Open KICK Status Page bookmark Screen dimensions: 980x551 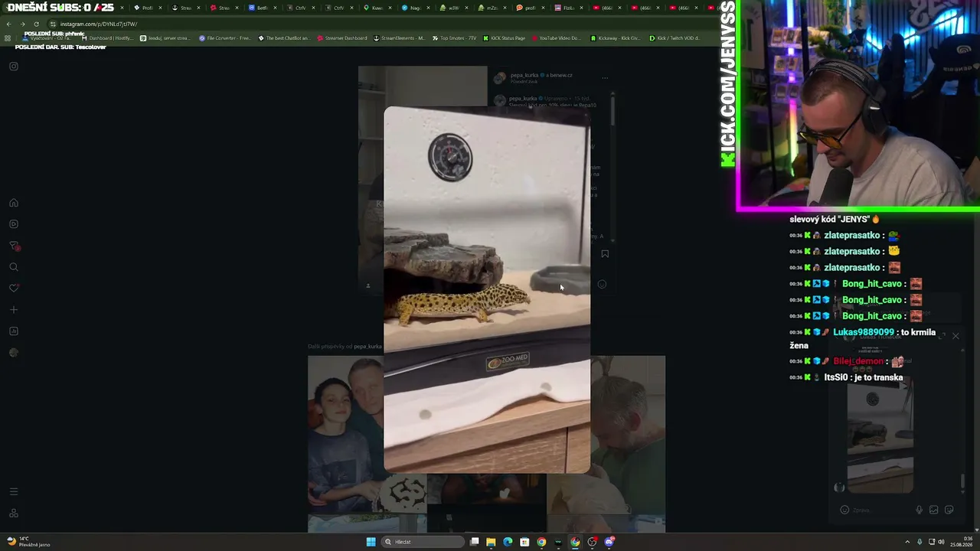(x=504, y=38)
